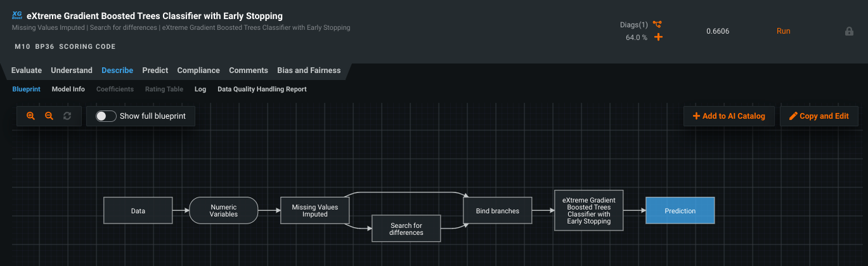Click the lock icon next to Run
This screenshot has width=868, height=266.
coord(849,31)
